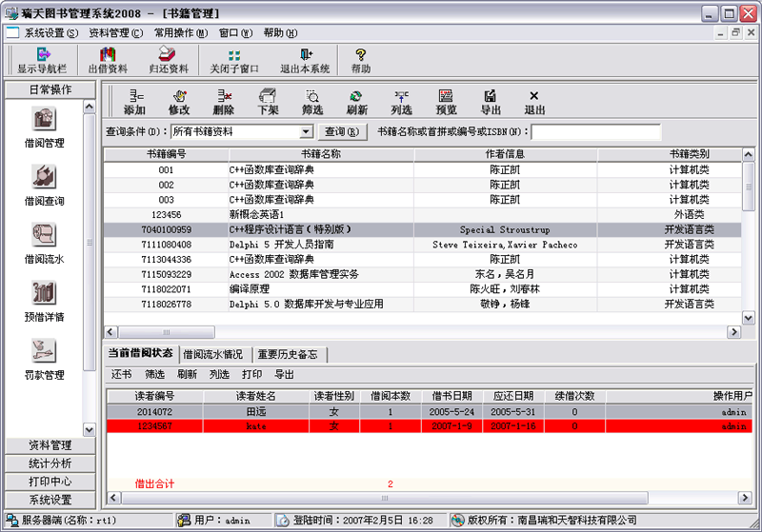Open the 帮助(H) menu
The image size is (762, 532).
[x=280, y=33]
